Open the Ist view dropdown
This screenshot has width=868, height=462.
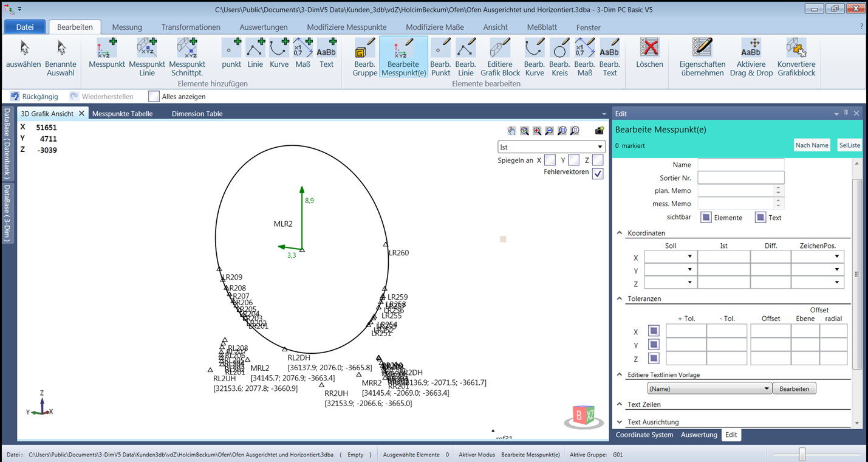pyautogui.click(x=600, y=147)
